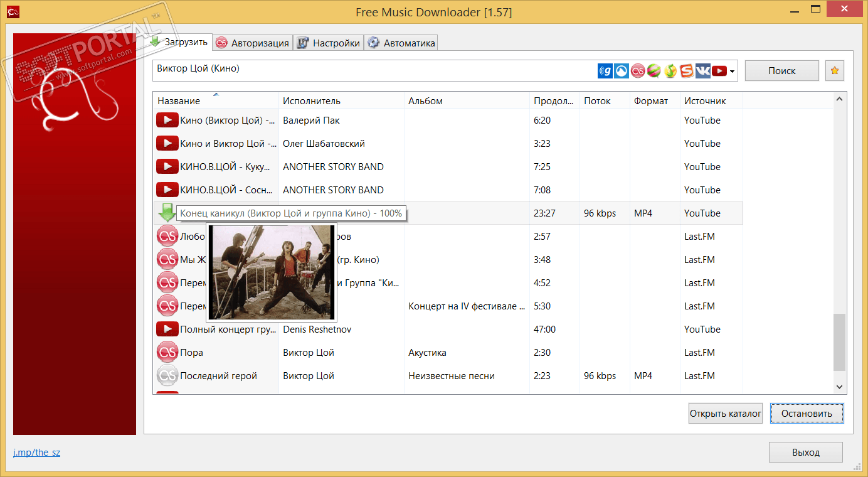Click "ANOTHER STORY BAND" in the 7:25 row
Image resolution: width=868 pixels, height=477 pixels.
(x=333, y=167)
